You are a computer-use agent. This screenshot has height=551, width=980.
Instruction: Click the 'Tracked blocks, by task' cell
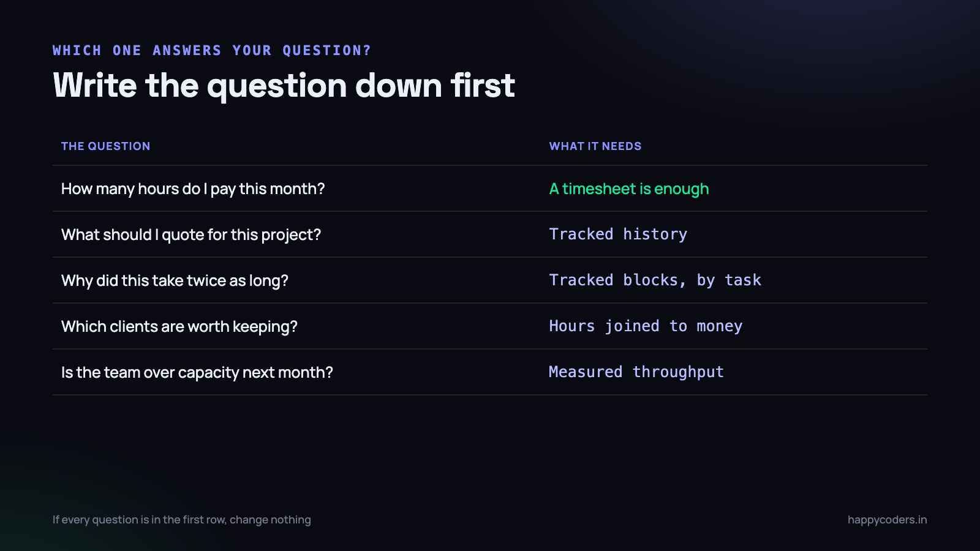(655, 280)
